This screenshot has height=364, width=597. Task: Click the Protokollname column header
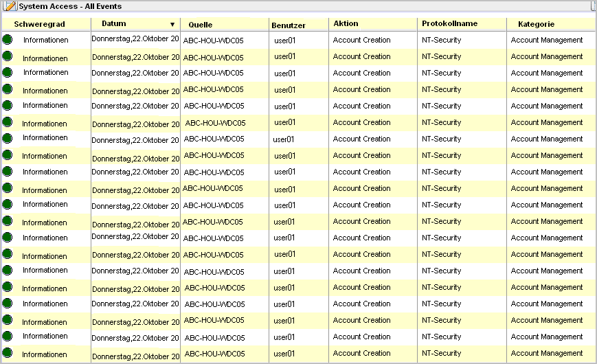449,24
